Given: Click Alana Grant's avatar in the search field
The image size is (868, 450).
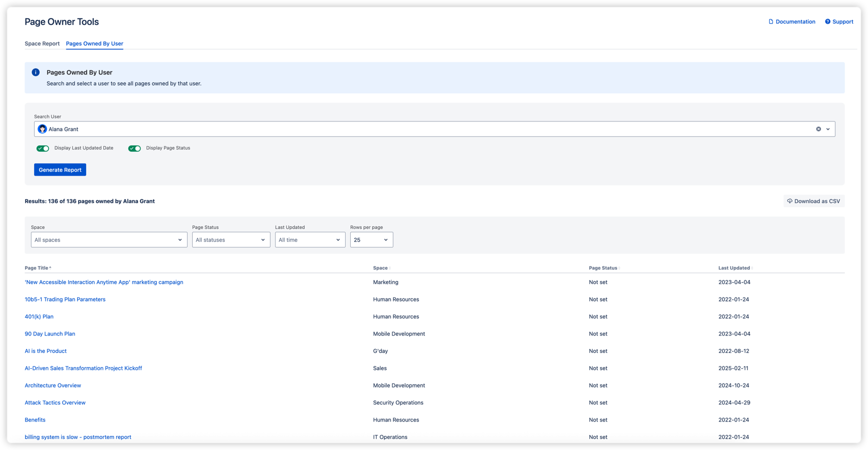Looking at the screenshot, I should coord(42,128).
